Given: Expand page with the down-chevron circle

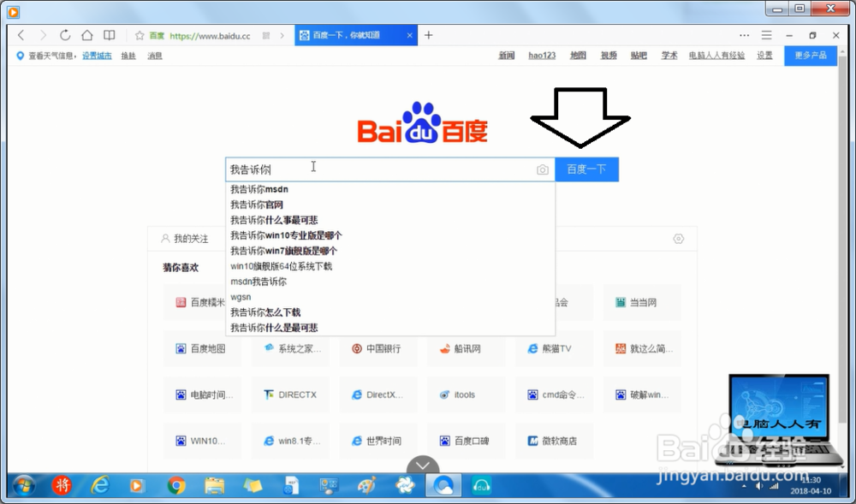Looking at the screenshot, I should coord(423,465).
